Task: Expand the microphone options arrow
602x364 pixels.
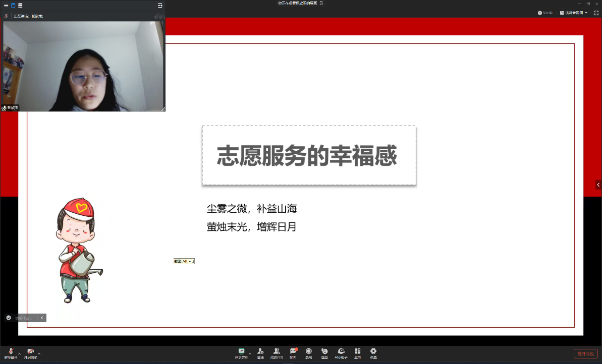Action: tap(19, 353)
